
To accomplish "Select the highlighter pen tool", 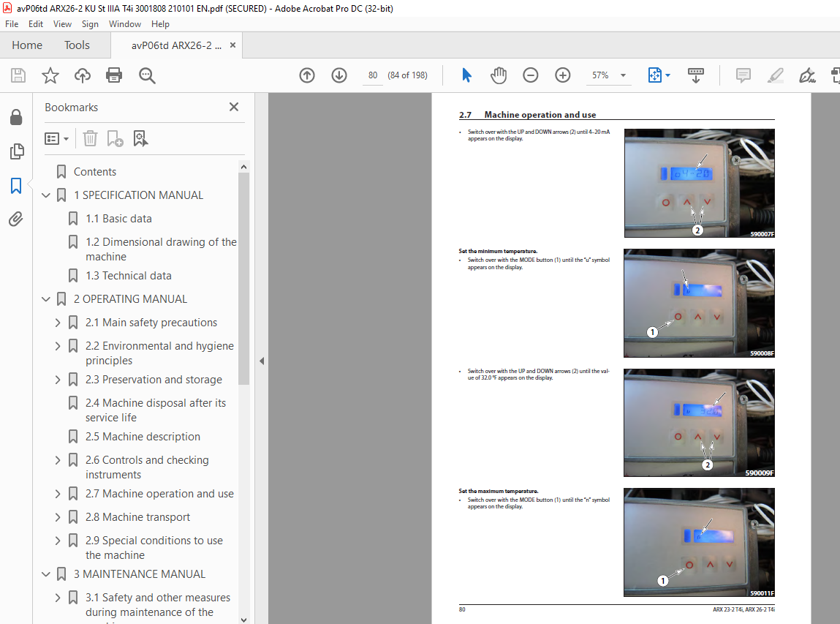I will [775, 75].
